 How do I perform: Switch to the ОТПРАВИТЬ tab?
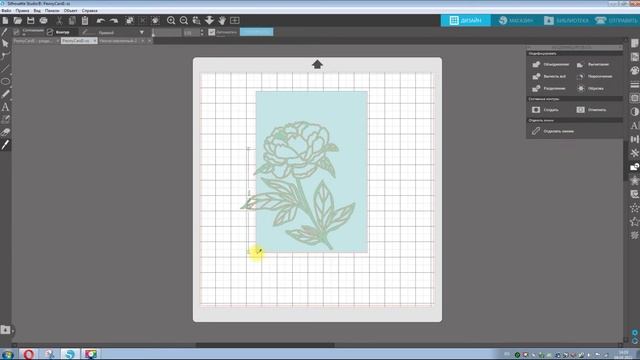(616, 20)
